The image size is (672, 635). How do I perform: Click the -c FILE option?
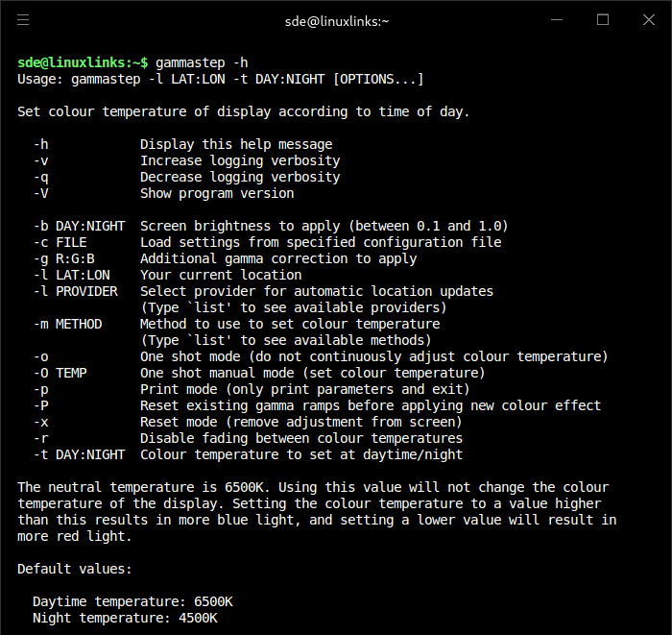(60, 242)
